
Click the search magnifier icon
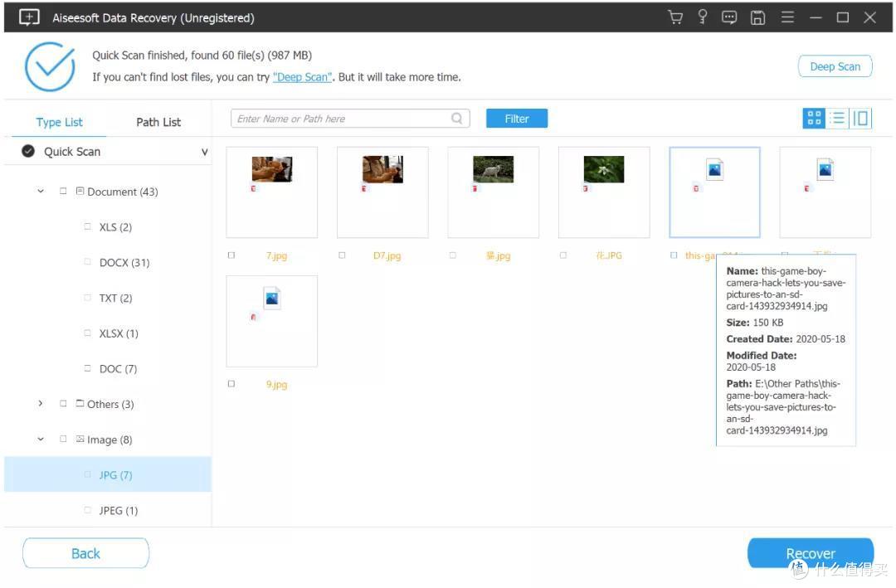point(456,119)
